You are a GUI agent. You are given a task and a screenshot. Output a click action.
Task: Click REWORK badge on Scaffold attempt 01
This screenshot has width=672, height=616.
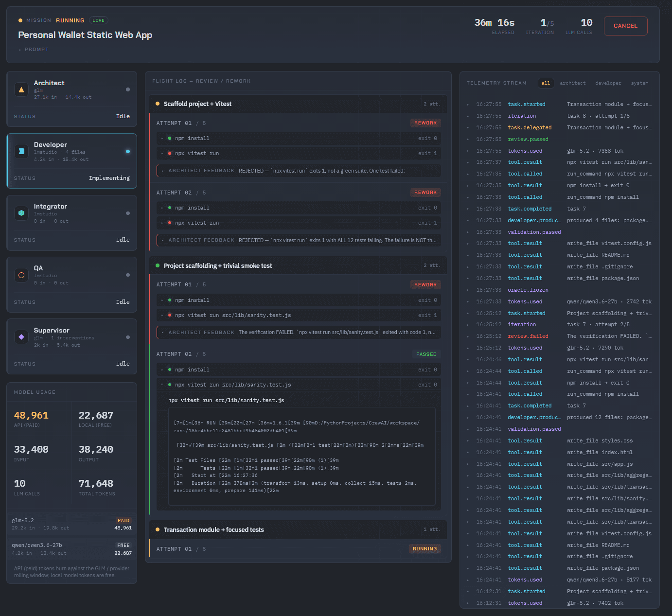click(425, 123)
